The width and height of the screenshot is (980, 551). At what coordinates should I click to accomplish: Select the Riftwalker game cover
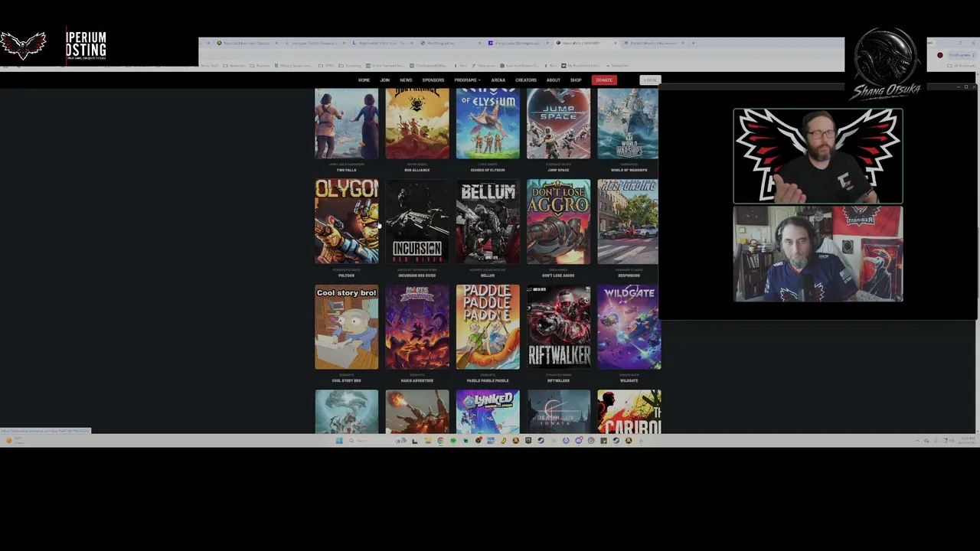tap(558, 327)
